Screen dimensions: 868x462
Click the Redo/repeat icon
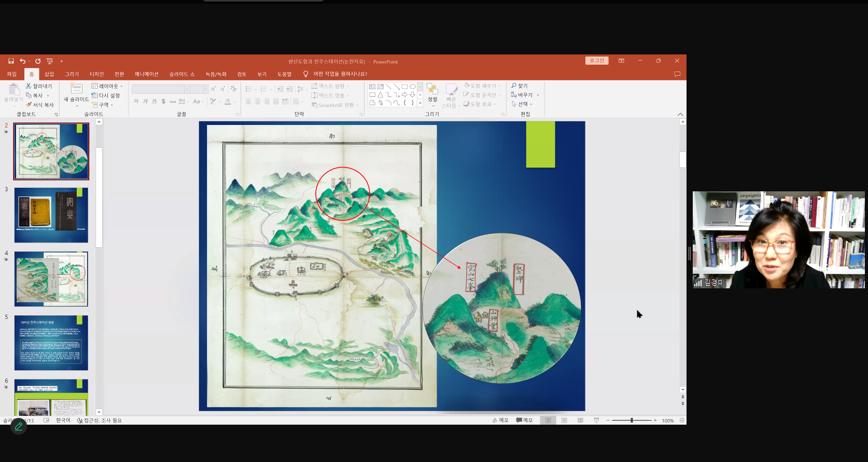click(38, 61)
